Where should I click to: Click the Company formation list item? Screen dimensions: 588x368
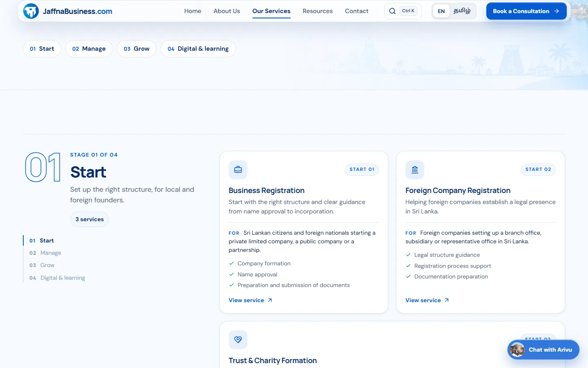pos(264,263)
